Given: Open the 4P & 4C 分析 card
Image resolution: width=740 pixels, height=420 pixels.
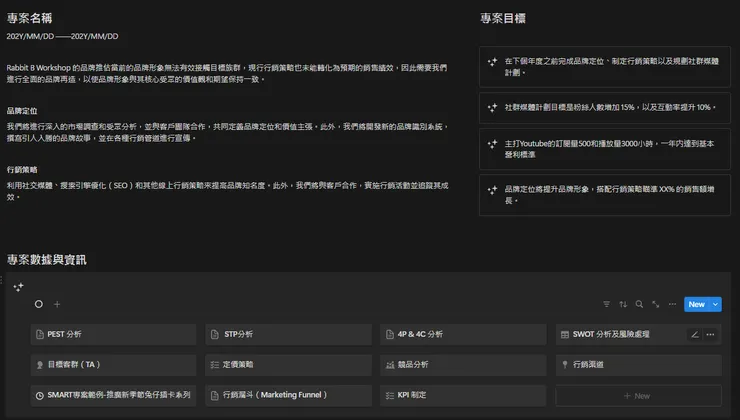Looking at the screenshot, I should coord(463,334).
